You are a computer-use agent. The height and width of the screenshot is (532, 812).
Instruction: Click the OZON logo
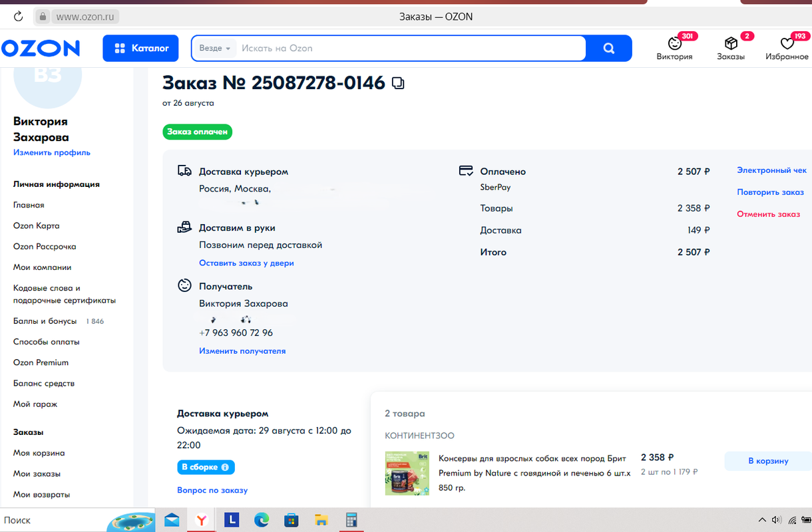(x=41, y=48)
